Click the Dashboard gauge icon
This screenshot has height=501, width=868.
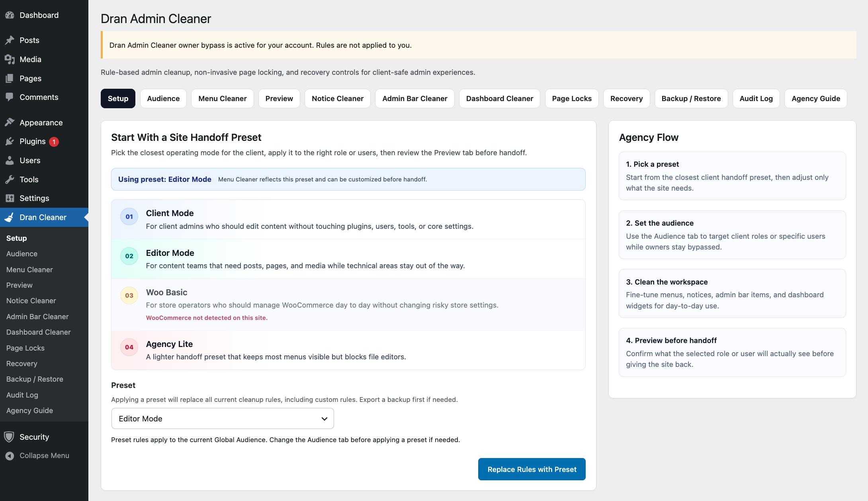pyautogui.click(x=10, y=15)
